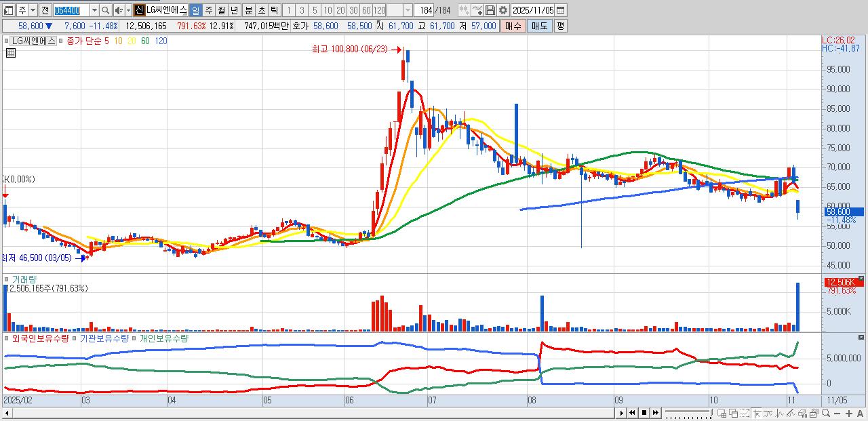
Task: Click the stacked chart windows icon at bottom
Action: pos(814,414)
